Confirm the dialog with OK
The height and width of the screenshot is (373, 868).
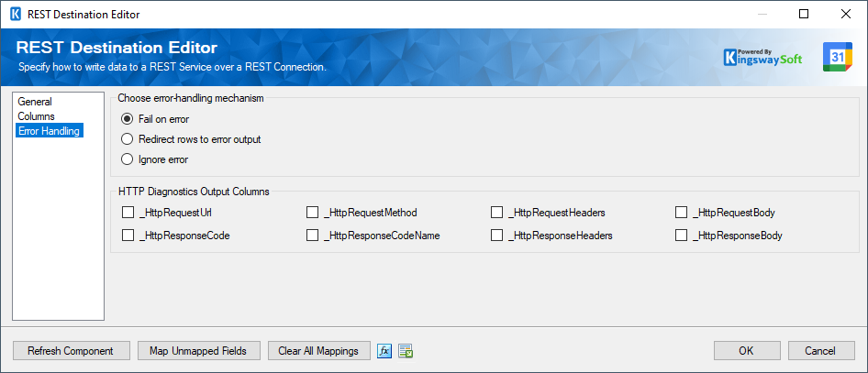[746, 351]
